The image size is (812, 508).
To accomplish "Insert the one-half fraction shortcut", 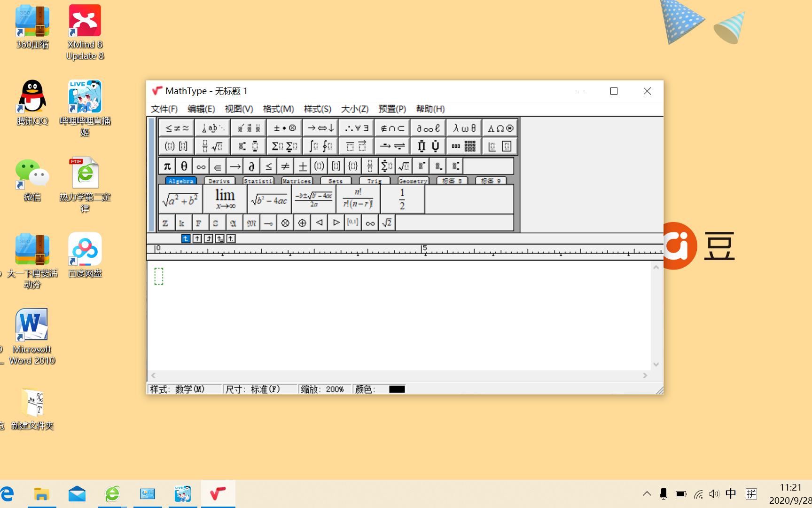I will [x=402, y=198].
